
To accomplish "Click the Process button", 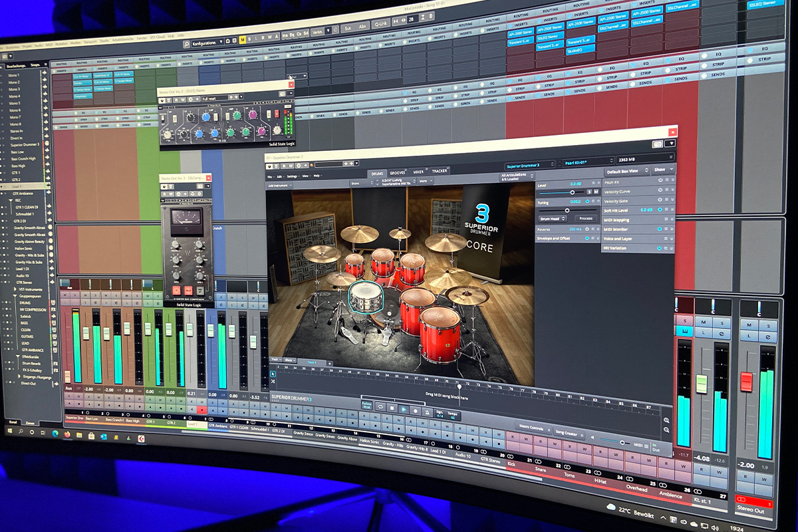I will (585, 218).
